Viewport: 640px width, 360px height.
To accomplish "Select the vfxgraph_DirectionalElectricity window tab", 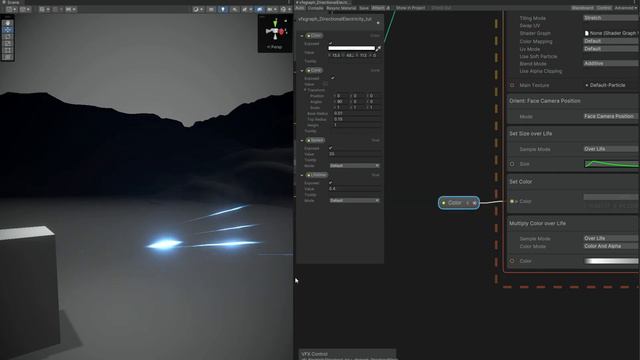I will click(x=322, y=2).
